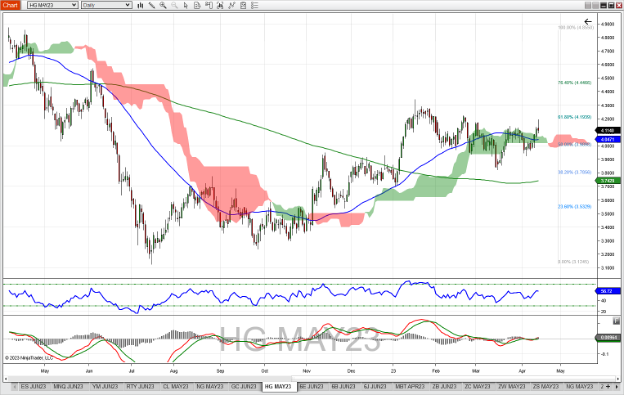Viewport: 624px width, 396px height.
Task: Open the Data Series icon
Action: click(x=220, y=5)
